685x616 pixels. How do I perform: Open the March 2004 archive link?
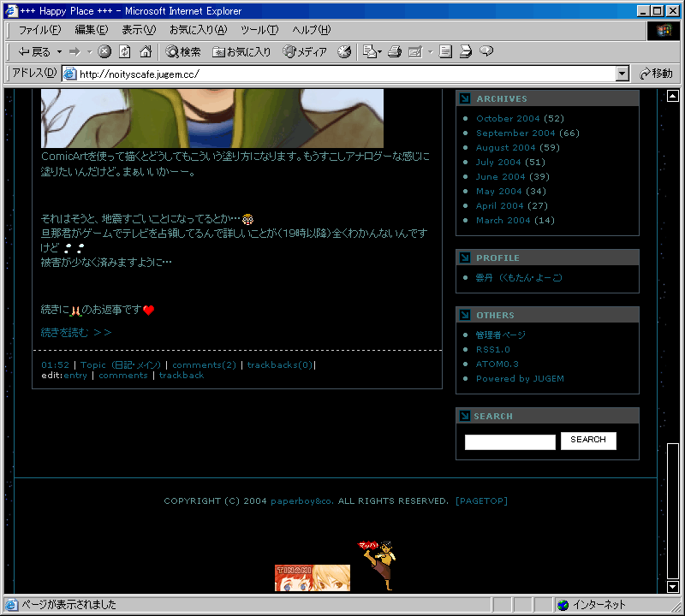coord(503,220)
